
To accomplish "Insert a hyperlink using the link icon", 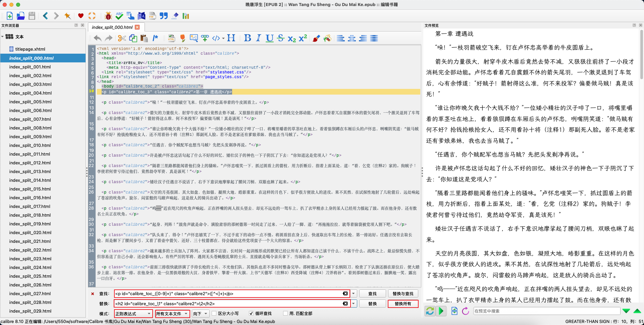I will (205, 38).
